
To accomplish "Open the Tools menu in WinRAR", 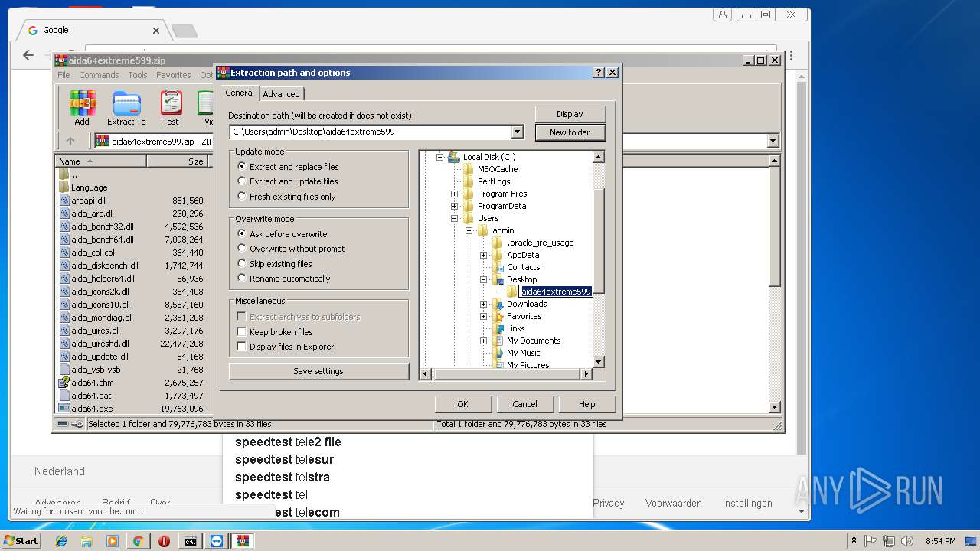I will click(138, 75).
